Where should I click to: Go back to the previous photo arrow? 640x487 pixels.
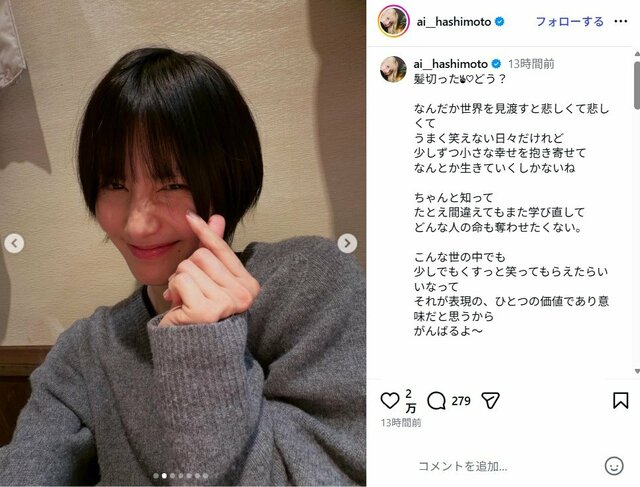point(14,243)
